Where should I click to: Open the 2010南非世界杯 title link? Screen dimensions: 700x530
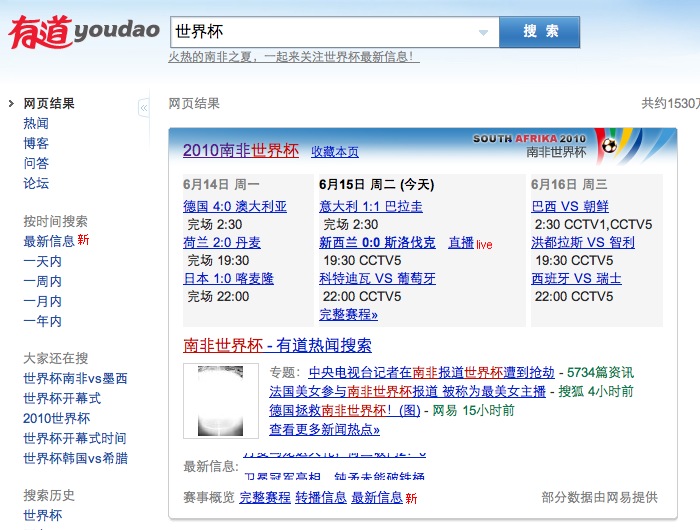tap(241, 150)
